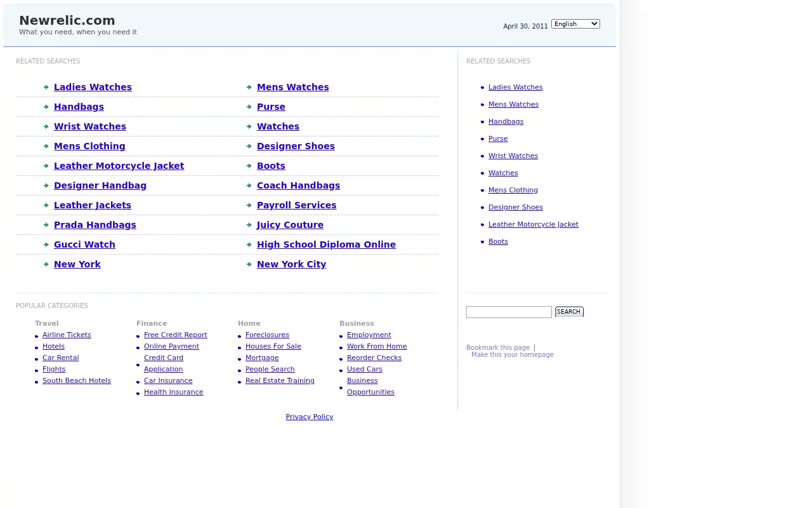This screenshot has width=812, height=508.
Task: Visit the Houses For Sale link
Action: (x=273, y=347)
